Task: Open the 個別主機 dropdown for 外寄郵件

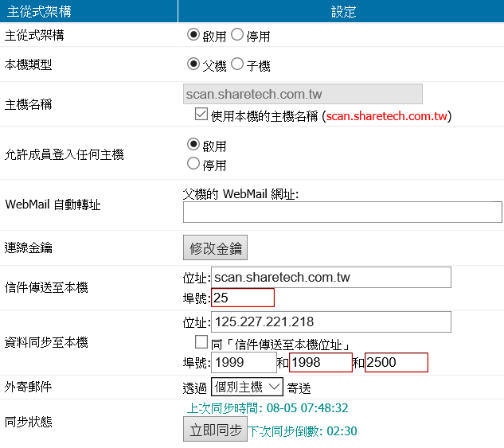Action: (x=248, y=388)
